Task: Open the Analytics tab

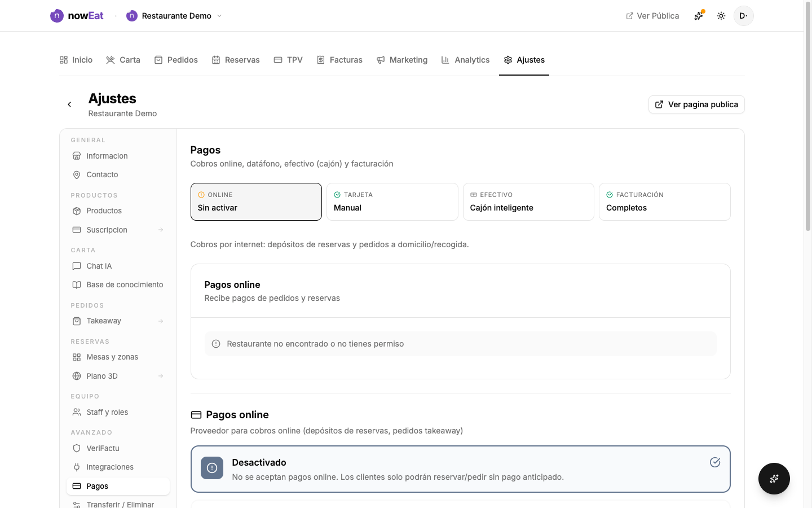Action: click(x=466, y=60)
